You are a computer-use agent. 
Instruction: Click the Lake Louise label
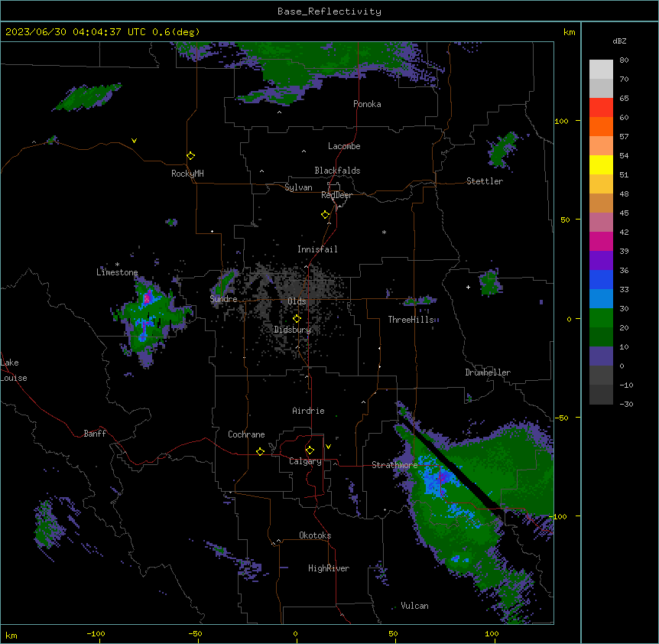tap(14, 370)
